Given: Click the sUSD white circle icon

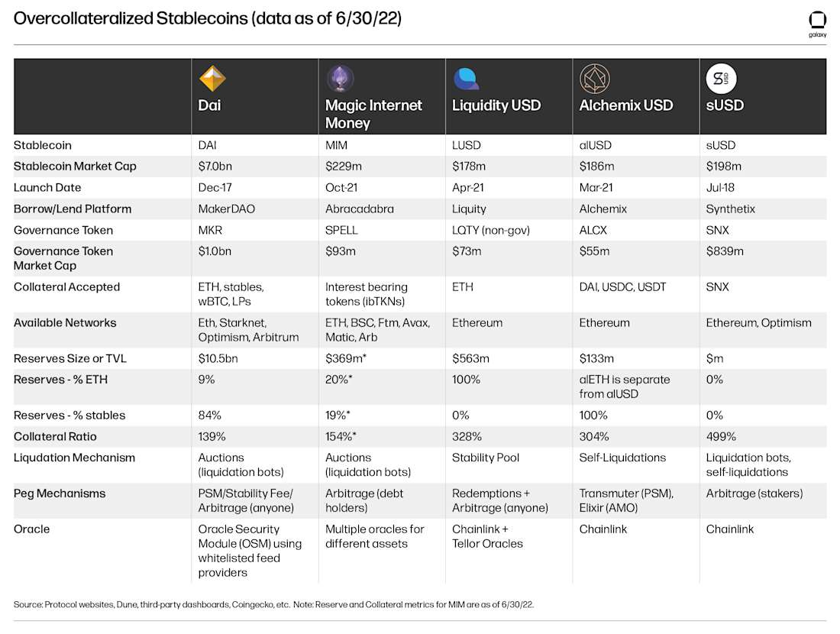Looking at the screenshot, I should [x=721, y=79].
